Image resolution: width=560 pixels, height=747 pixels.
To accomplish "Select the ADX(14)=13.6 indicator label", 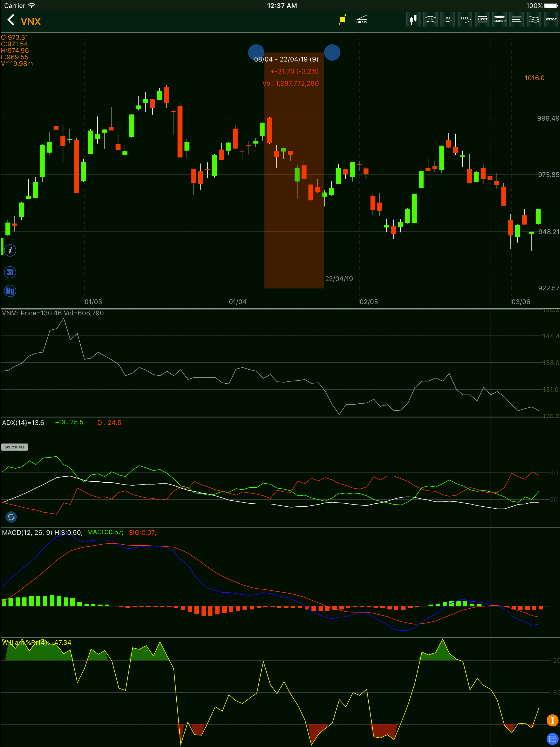I will [23, 422].
